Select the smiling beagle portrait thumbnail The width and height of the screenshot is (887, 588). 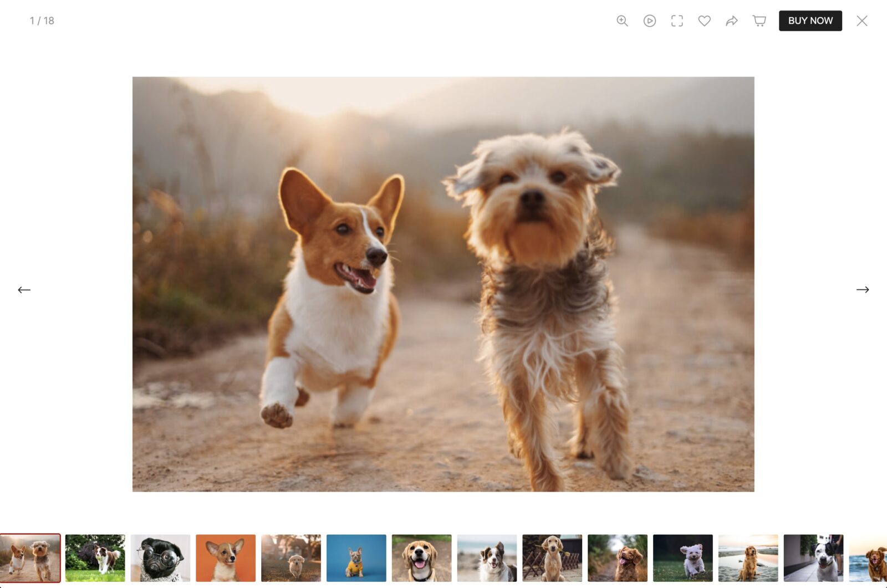[x=422, y=558]
